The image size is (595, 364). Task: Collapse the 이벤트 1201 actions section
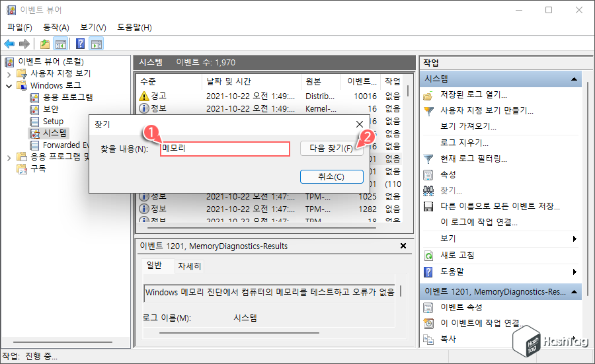tap(574, 291)
